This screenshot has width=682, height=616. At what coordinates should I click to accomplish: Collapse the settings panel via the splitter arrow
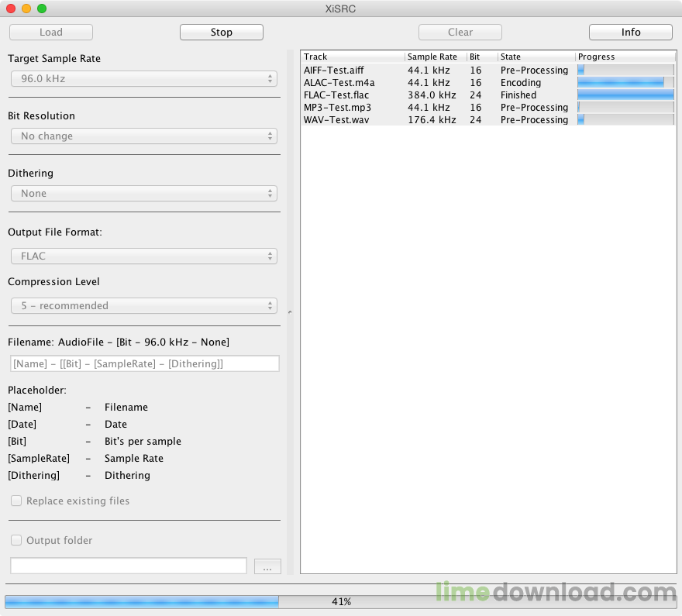(x=290, y=312)
